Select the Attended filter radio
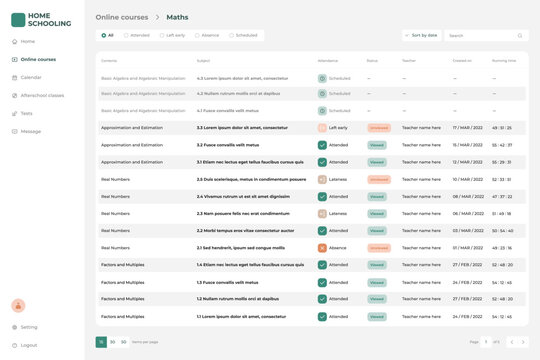 (x=126, y=35)
